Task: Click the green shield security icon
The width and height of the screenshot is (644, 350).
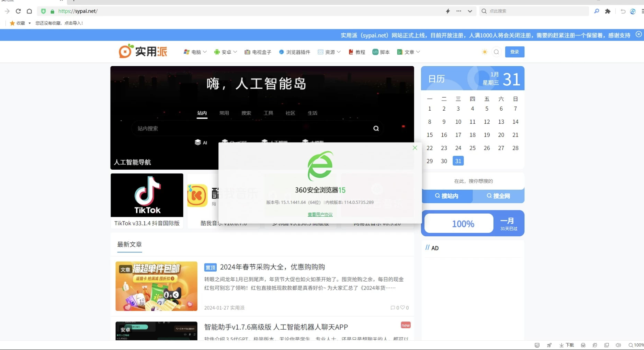Action: [x=44, y=11]
